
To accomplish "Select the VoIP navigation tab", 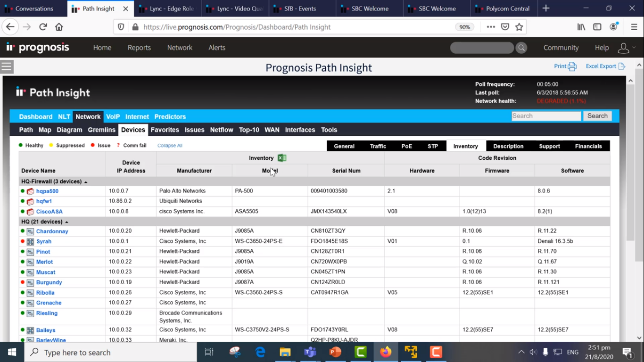I will (x=113, y=116).
